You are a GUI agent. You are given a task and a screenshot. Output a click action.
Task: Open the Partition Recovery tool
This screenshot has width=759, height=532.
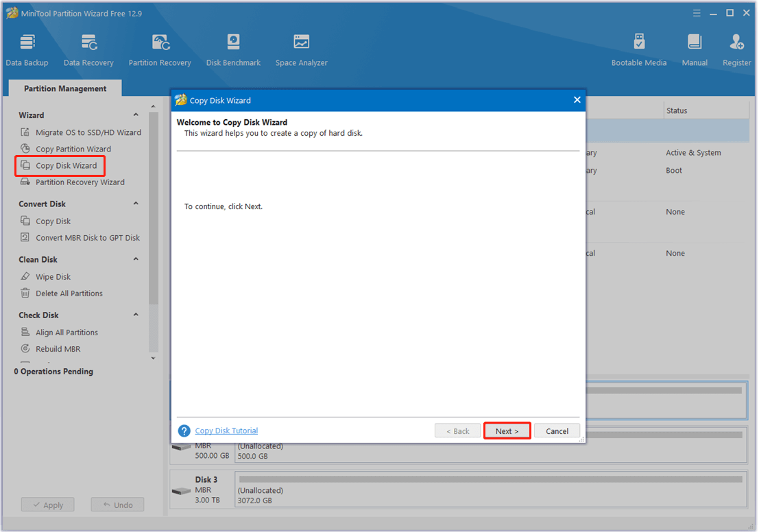(160, 50)
